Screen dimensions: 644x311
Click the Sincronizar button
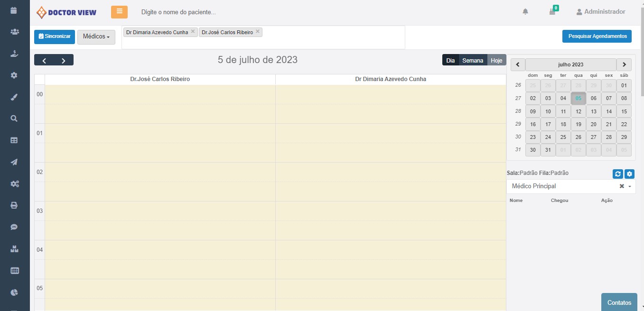pos(55,37)
